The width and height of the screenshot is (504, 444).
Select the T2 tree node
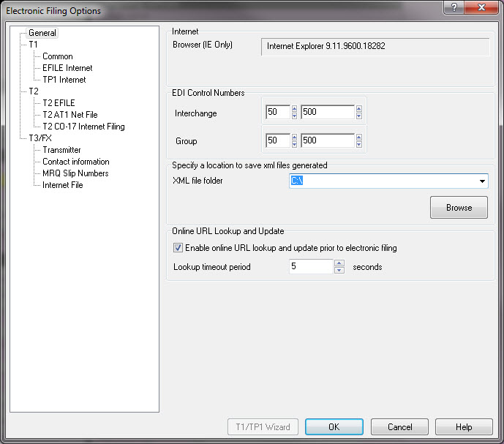(34, 91)
